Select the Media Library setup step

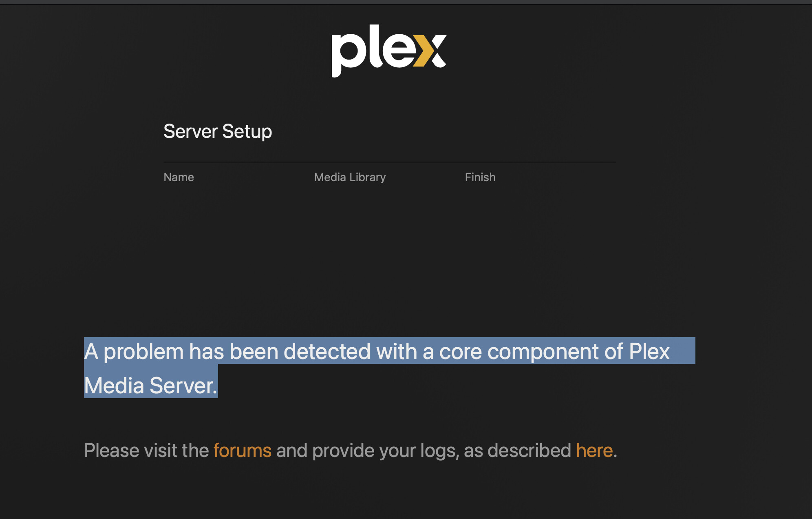click(350, 177)
